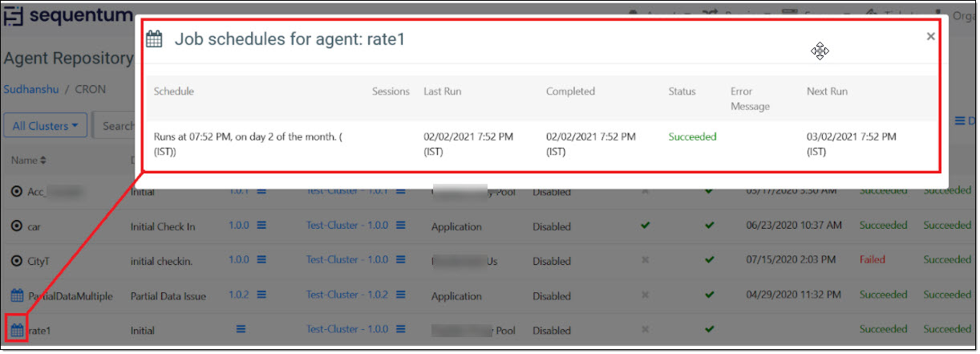Open version menu icon next to 1.0.2
The width and height of the screenshot is (980, 354).
coord(261,295)
